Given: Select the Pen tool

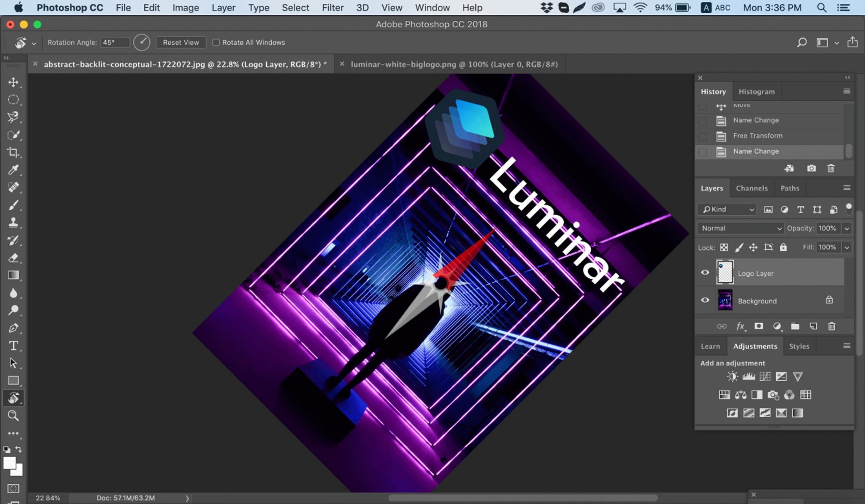Looking at the screenshot, I should pos(14,328).
